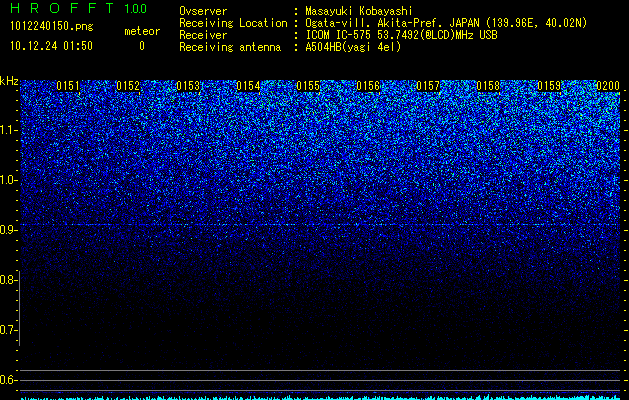Click time marker 0159

[x=549, y=86]
